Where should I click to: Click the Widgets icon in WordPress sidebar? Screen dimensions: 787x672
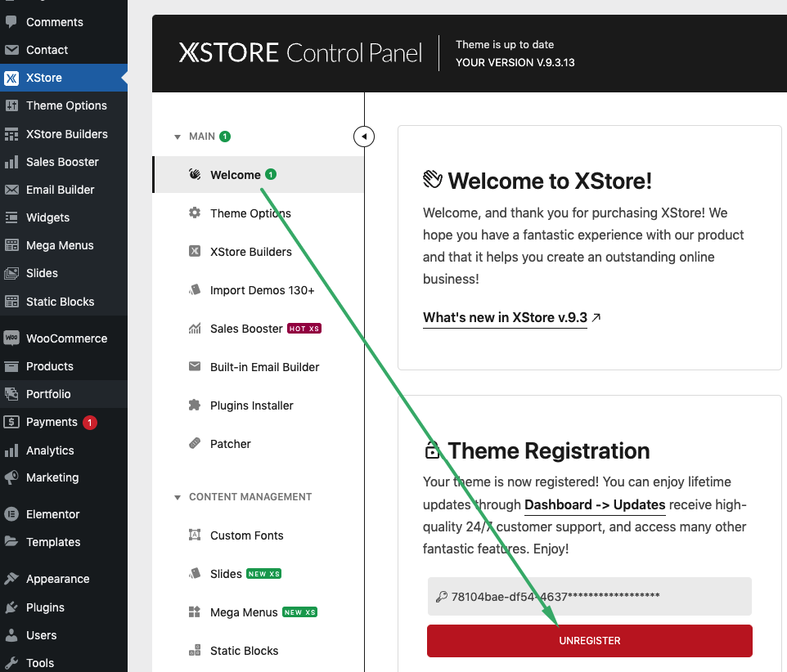[x=11, y=217]
